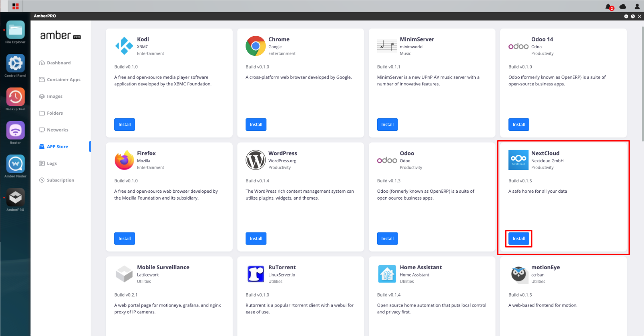Click the Odoo 14 logo
The height and width of the screenshot is (336, 644).
tap(518, 46)
